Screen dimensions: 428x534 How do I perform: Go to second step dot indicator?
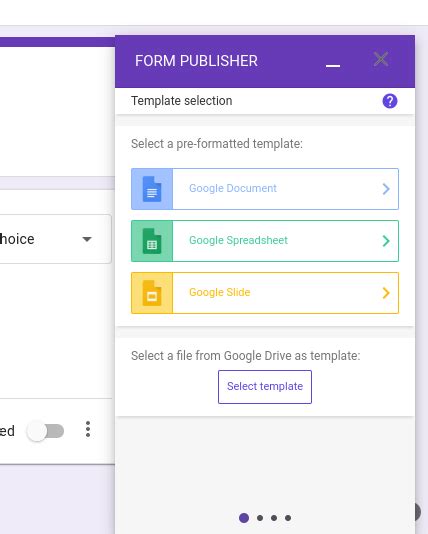(x=260, y=518)
